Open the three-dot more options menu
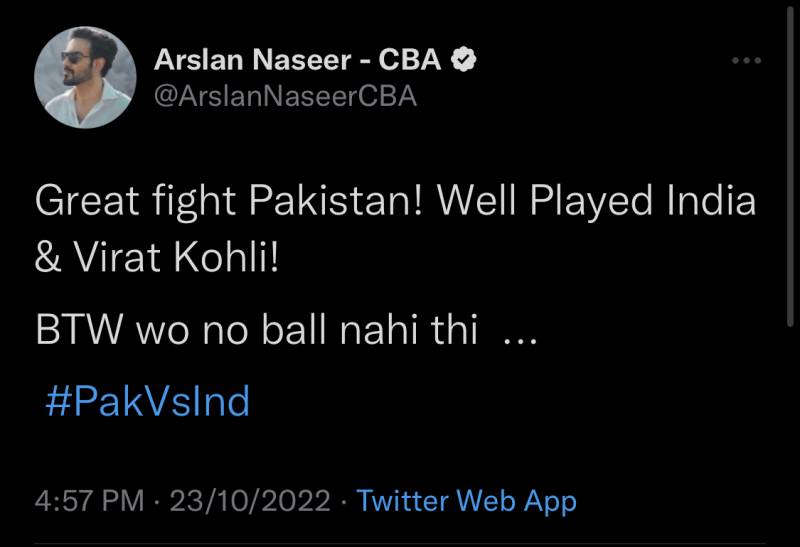 click(x=747, y=62)
